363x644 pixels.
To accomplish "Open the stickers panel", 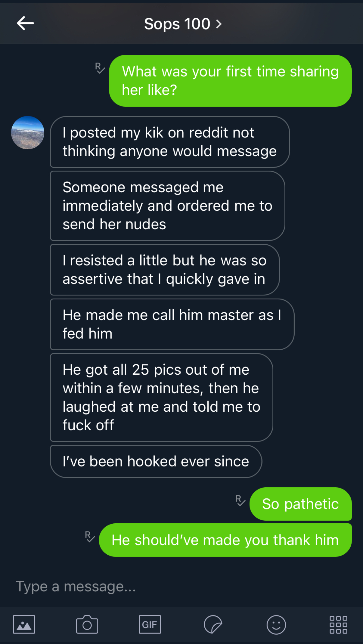I will [213, 624].
